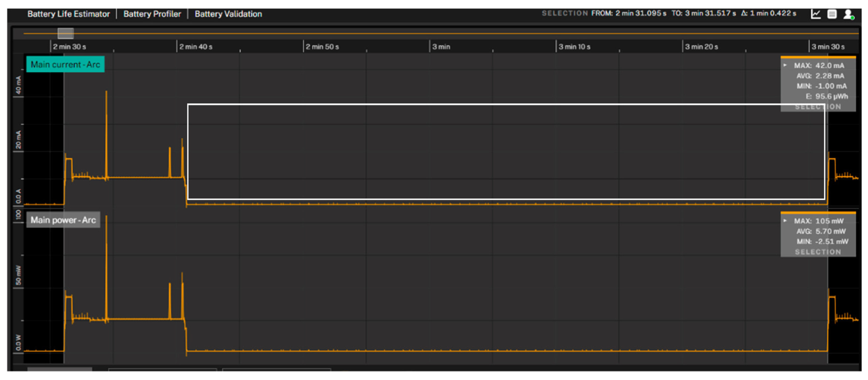Screen dimensions: 868x380
Task: Switch to Battery Life Estimator tab
Action: [68, 14]
